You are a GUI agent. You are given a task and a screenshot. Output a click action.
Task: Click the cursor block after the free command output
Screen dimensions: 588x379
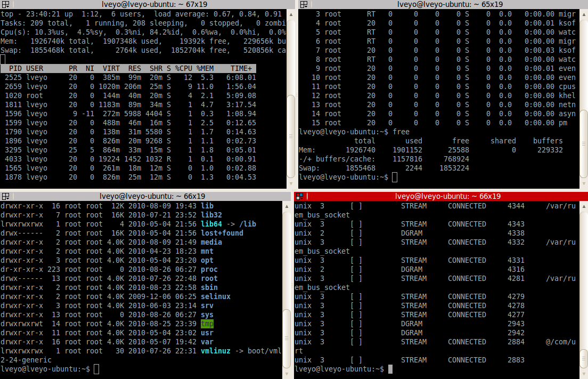[395, 177]
